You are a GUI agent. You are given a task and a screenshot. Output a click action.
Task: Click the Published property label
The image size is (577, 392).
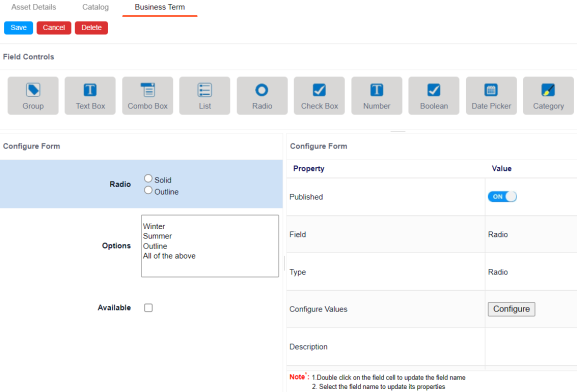306,197
